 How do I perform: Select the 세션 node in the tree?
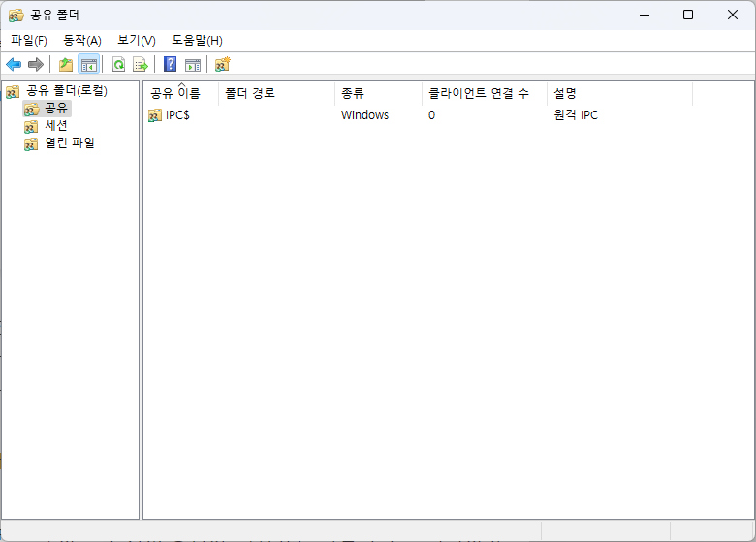tap(56, 126)
